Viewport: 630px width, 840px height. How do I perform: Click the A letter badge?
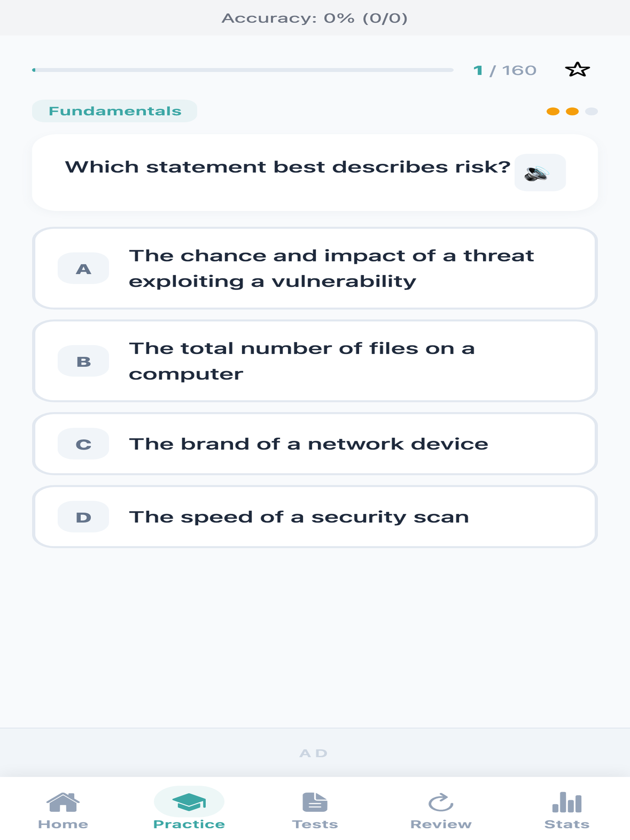coord(83,268)
